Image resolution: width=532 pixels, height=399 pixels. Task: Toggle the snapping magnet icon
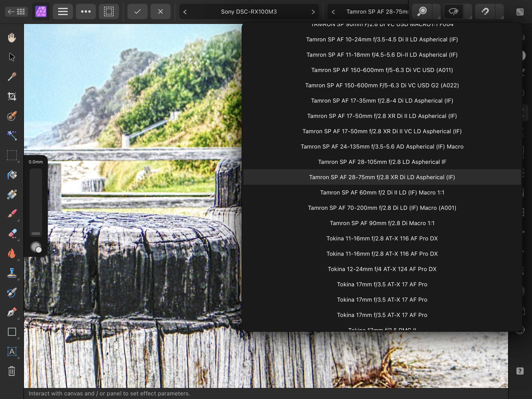tap(485, 11)
